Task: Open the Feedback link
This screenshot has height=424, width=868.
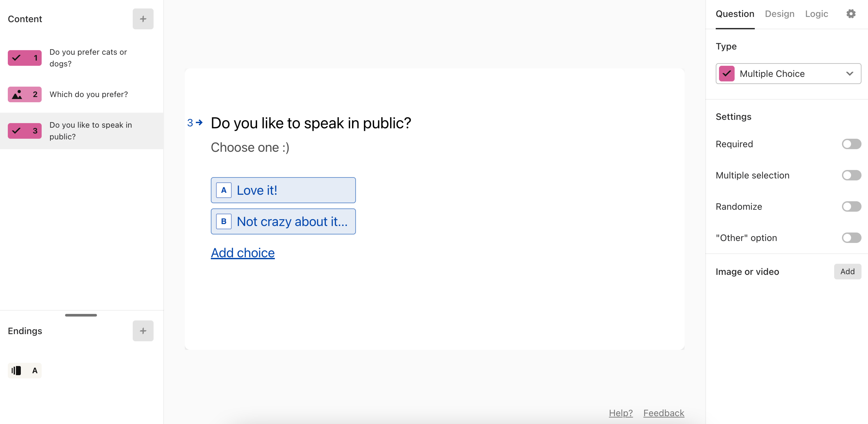Action: pos(664,413)
